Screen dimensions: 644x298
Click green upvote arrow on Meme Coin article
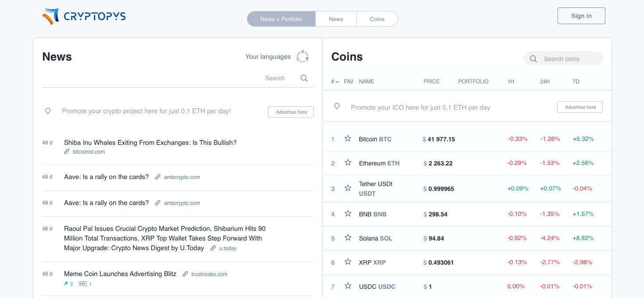pos(66,284)
